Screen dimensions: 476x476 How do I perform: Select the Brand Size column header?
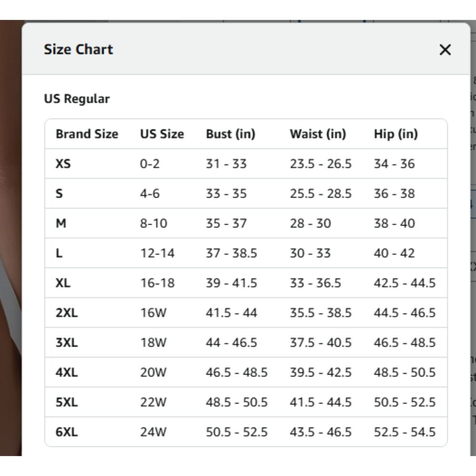tap(87, 134)
